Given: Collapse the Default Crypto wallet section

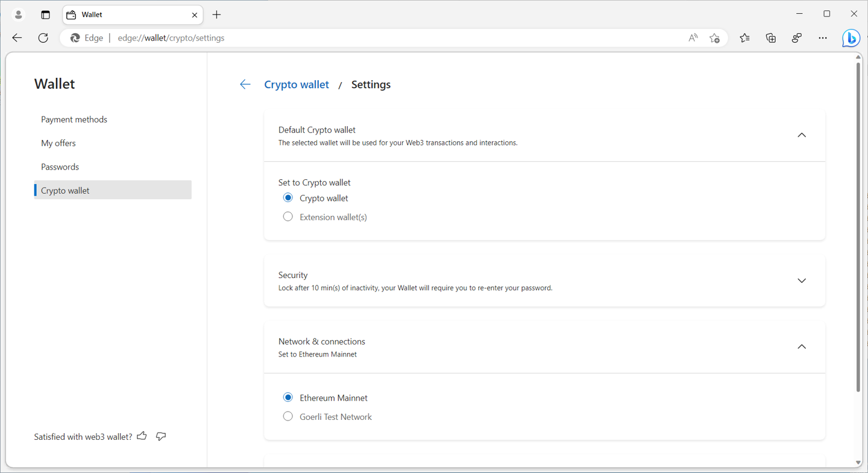Looking at the screenshot, I should click(x=801, y=135).
